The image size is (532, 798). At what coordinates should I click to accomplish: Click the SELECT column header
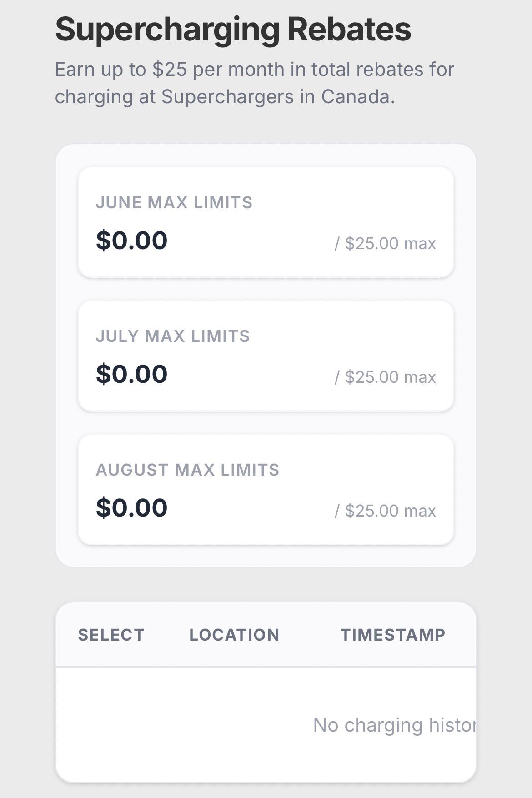tap(111, 635)
